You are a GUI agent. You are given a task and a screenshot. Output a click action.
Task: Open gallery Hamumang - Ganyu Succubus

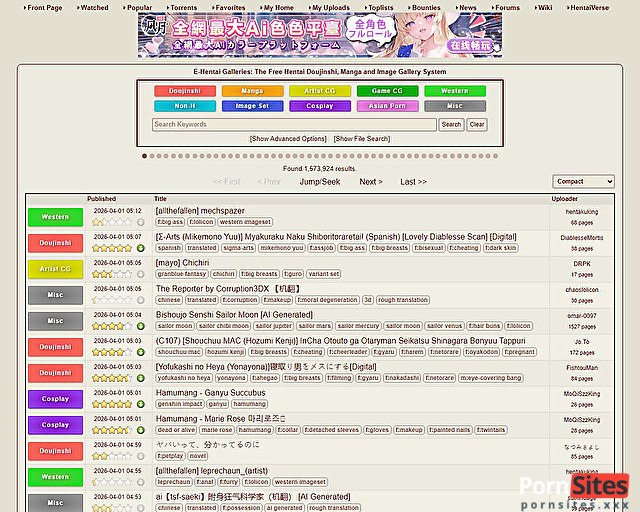211,393
